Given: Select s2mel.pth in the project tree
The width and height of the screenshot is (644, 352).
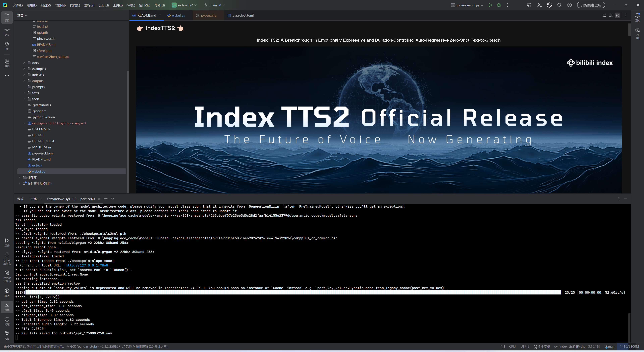Looking at the screenshot, I should (x=44, y=51).
